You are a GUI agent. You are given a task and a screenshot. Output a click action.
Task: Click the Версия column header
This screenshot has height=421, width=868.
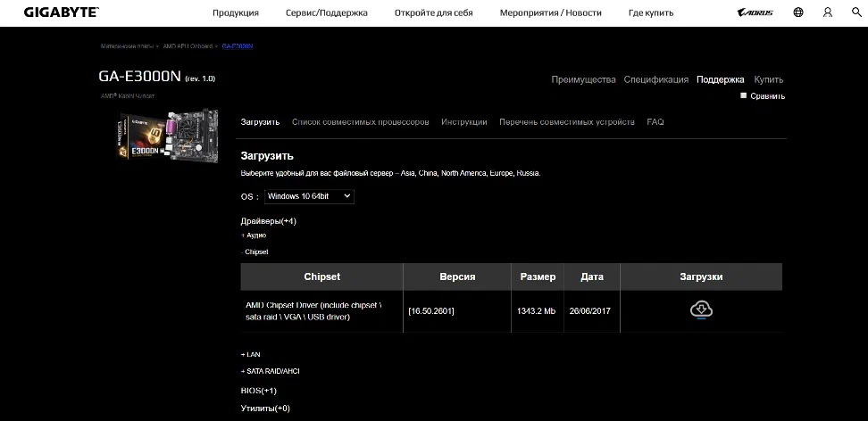pyautogui.click(x=457, y=277)
